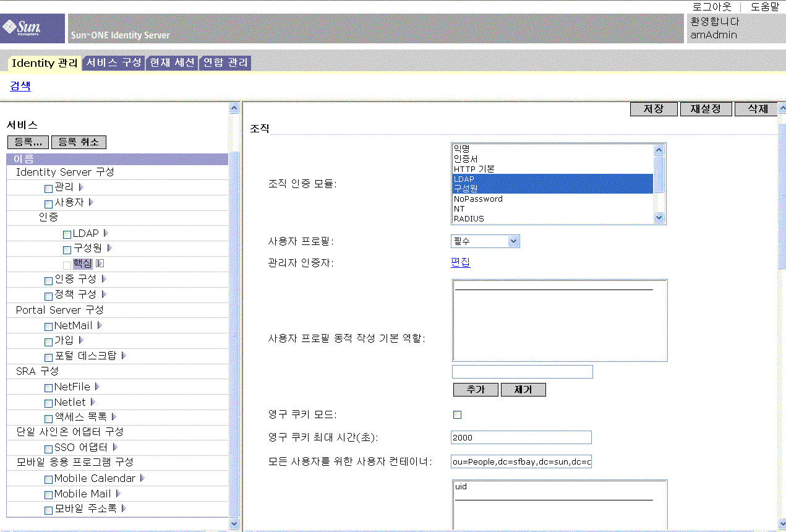786x532 pixels.
Task: Open properties arrow next to 가입
Action: click(x=80, y=340)
